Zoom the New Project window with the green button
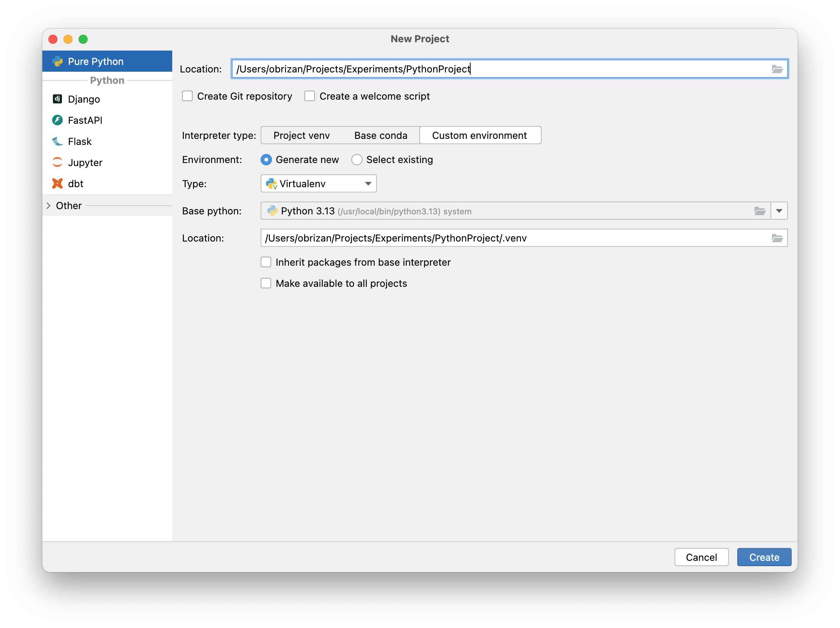 [83, 39]
